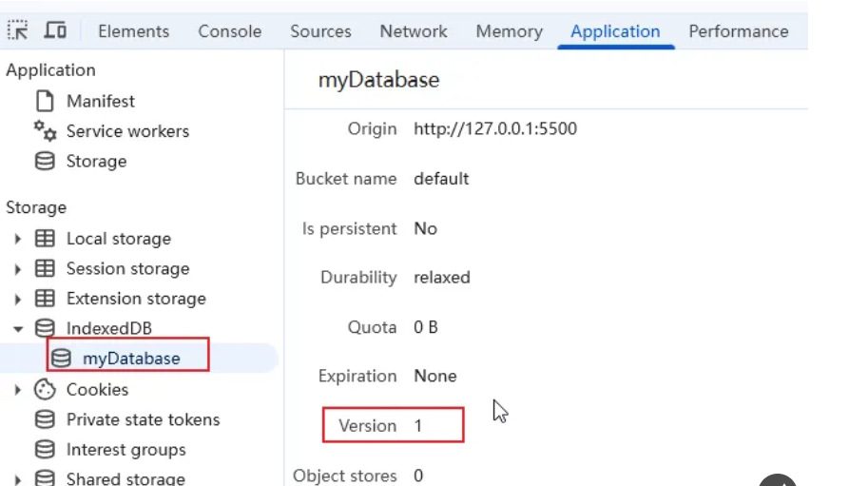Toggle the device toolbar icon
The width and height of the screenshot is (868, 486).
pyautogui.click(x=55, y=30)
